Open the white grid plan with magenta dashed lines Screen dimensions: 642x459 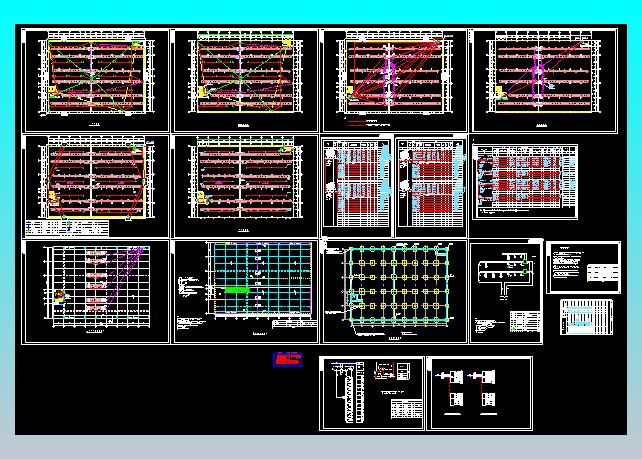click(96, 292)
